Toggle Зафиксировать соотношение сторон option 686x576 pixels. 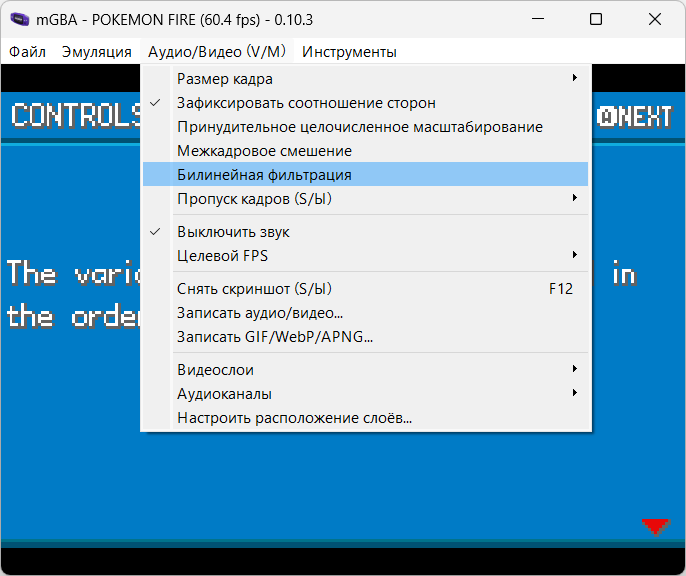point(365,103)
